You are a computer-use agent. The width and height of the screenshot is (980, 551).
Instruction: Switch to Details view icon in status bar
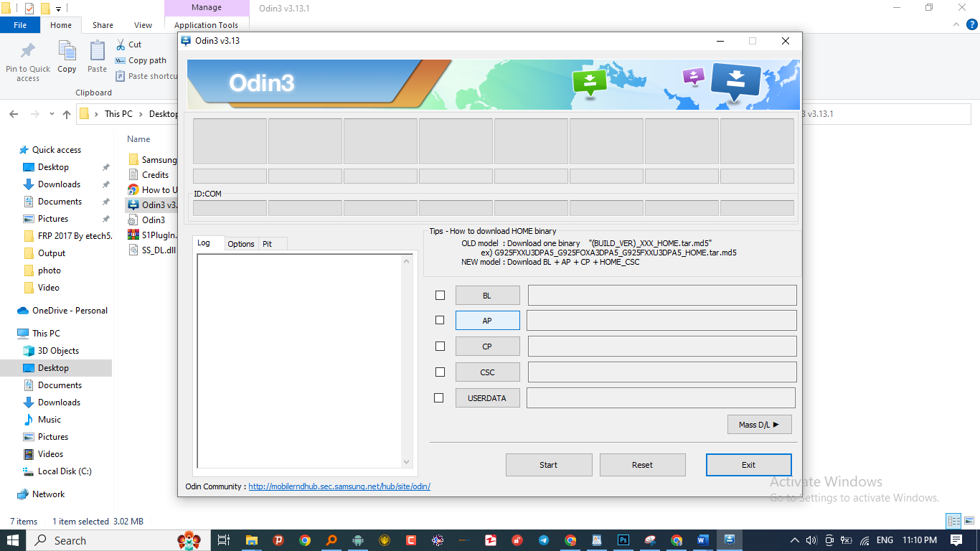(953, 522)
